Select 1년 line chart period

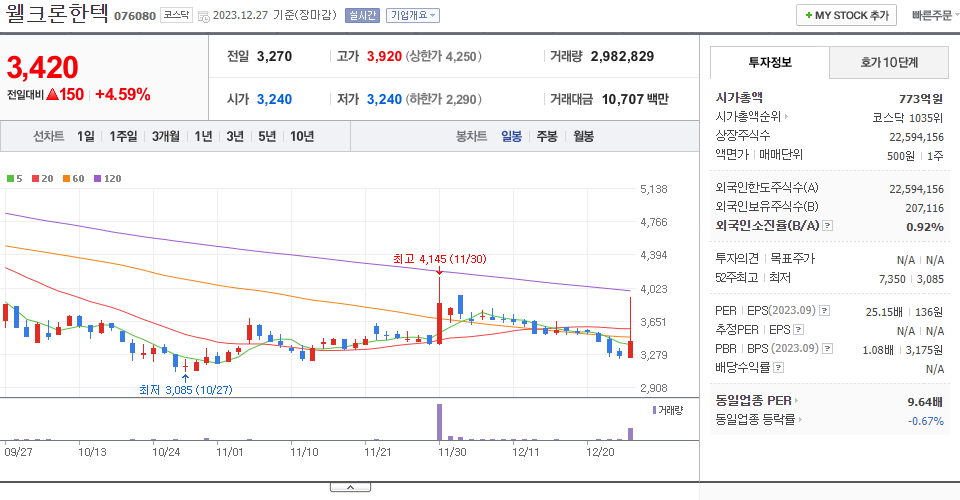pos(203,136)
